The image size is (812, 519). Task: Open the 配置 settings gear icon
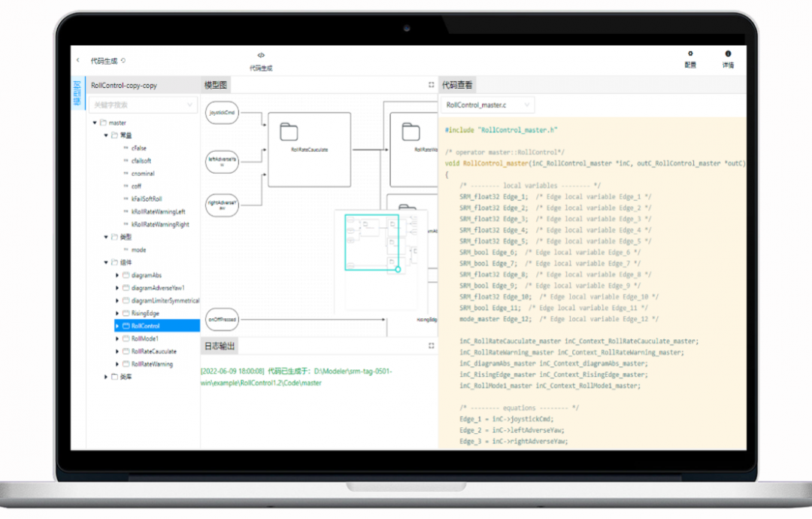coord(690,54)
